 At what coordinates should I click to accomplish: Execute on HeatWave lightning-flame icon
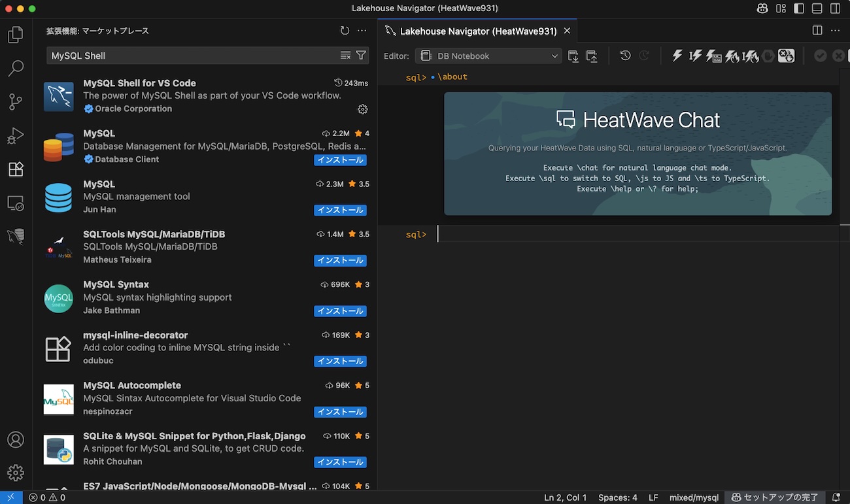pos(732,56)
